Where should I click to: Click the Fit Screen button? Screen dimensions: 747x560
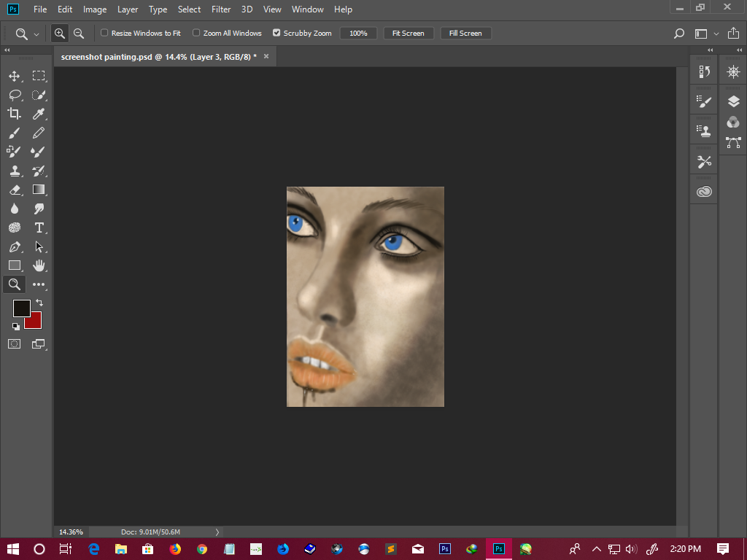(x=408, y=34)
